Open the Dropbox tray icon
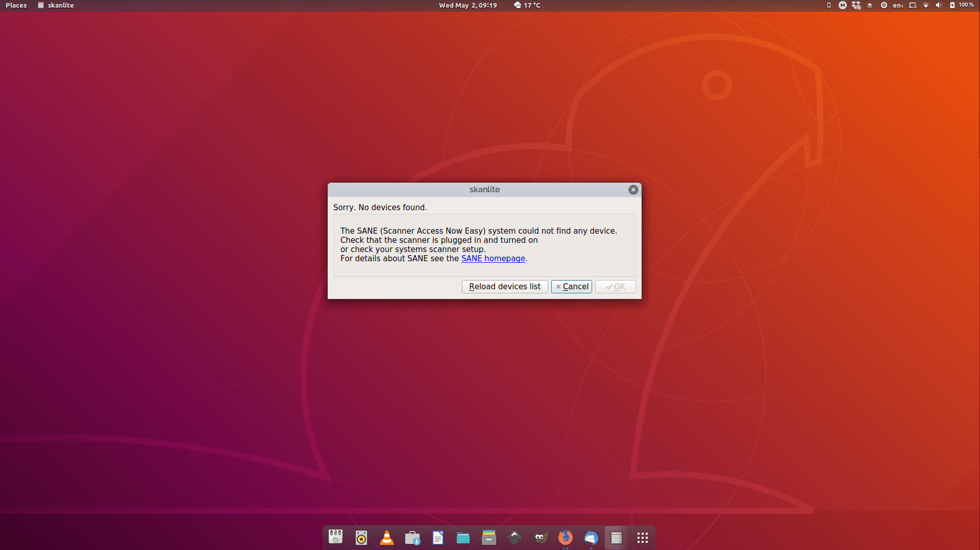Viewport: 980px width, 550px height. (856, 6)
